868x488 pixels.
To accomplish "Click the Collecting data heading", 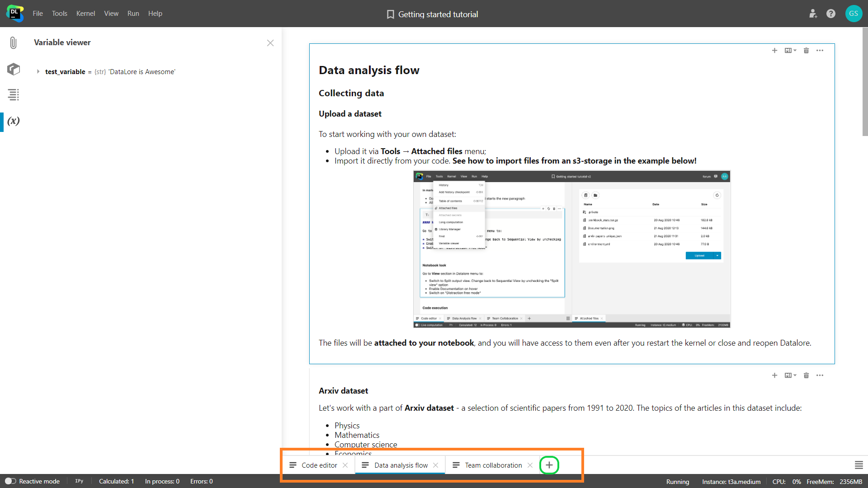I will tap(351, 93).
